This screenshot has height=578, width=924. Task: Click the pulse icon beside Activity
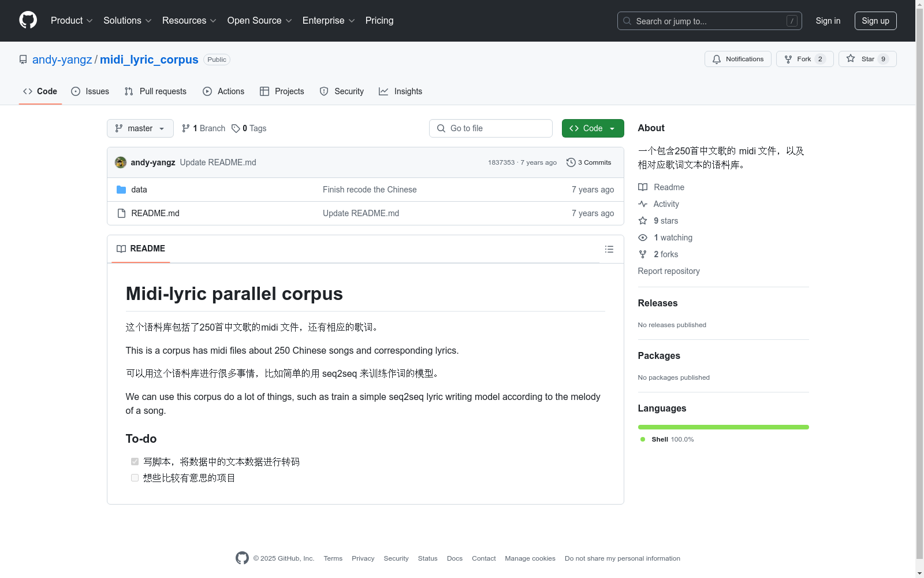pyautogui.click(x=643, y=204)
